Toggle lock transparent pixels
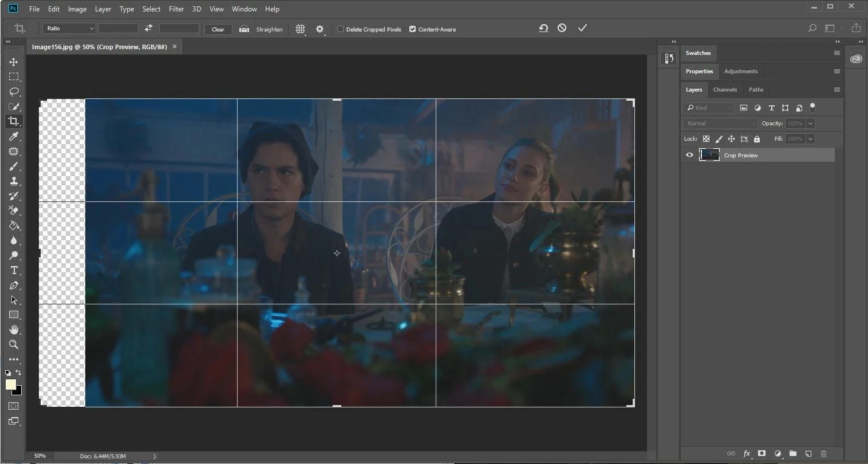Screen dimensions: 868x464 [x=706, y=139]
